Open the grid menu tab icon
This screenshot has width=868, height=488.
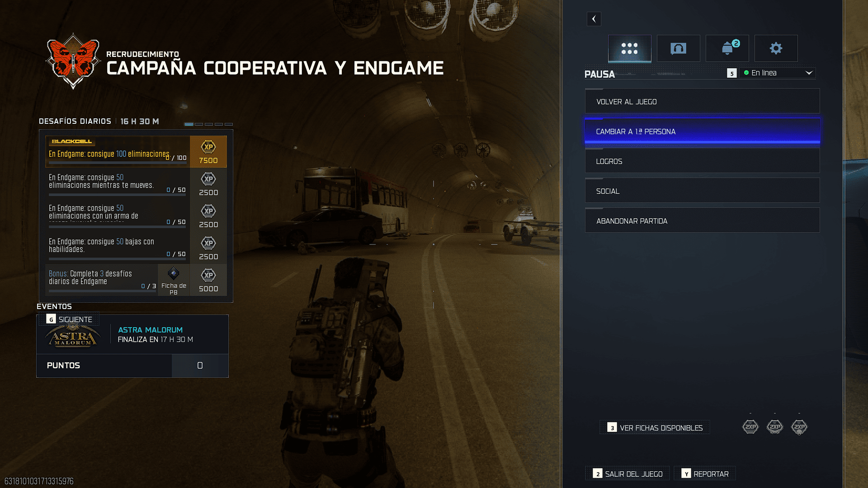(x=629, y=48)
